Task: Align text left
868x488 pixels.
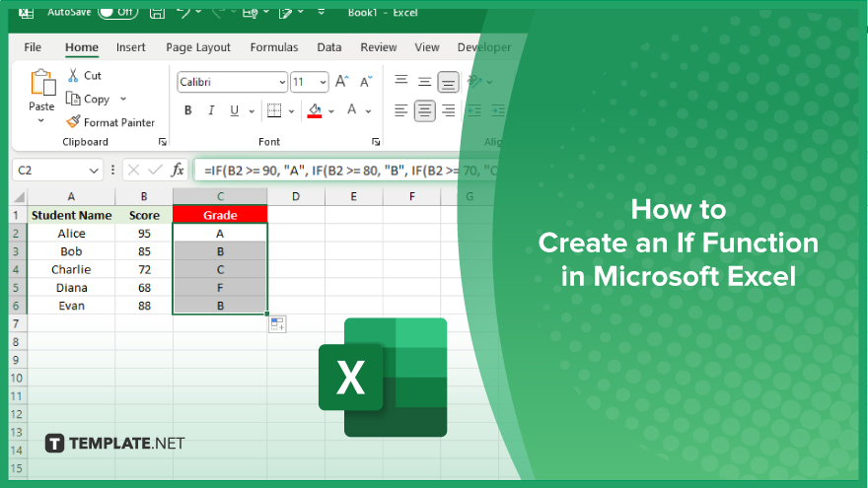Action: tap(400, 110)
